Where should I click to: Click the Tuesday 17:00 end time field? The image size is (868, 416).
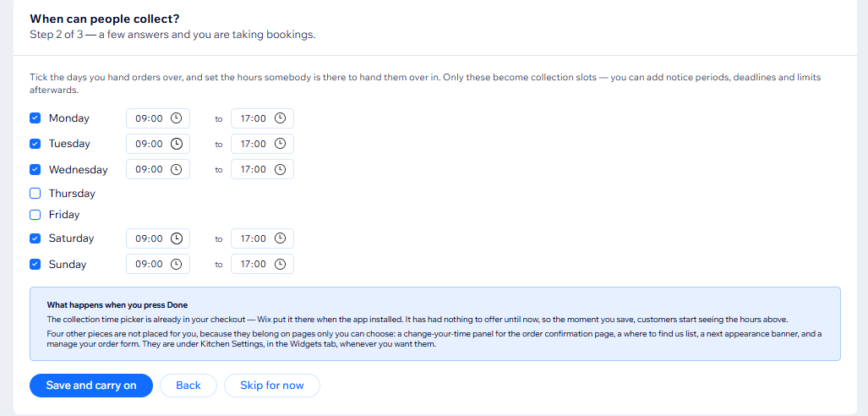coord(262,144)
